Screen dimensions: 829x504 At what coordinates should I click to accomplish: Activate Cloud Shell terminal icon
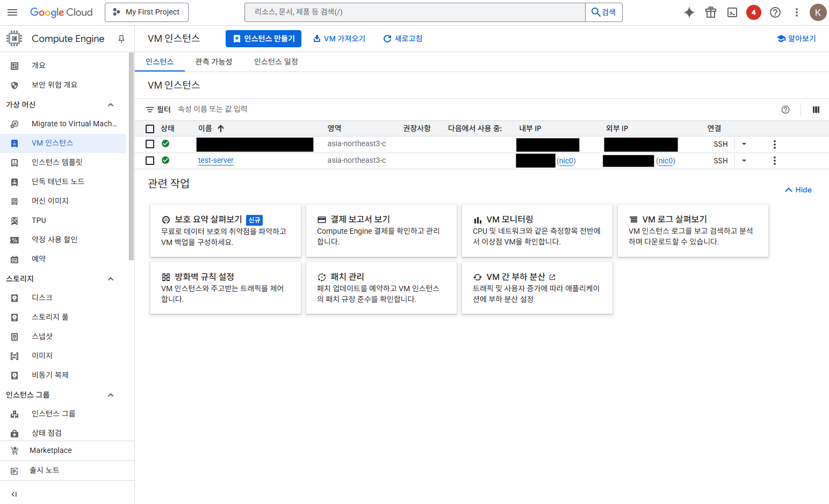732,12
